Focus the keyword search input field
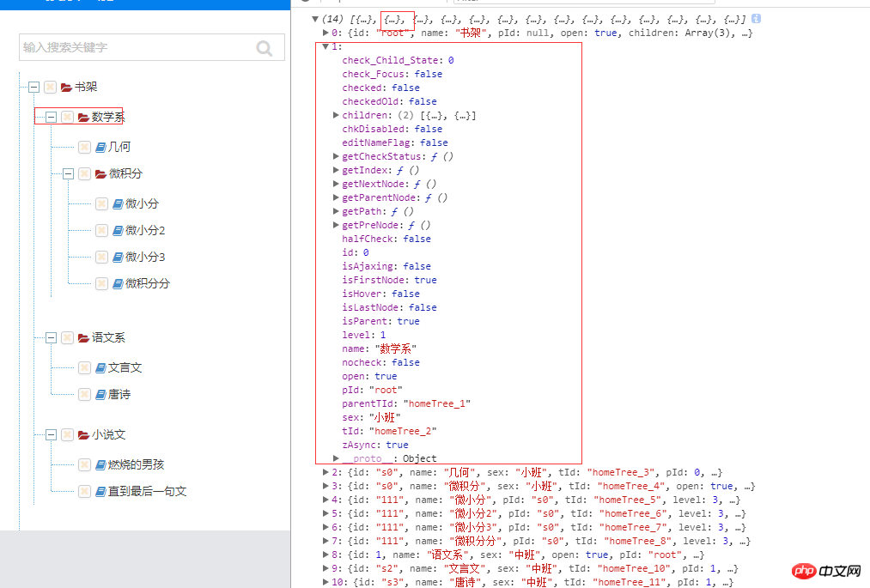870x588 pixels. pyautogui.click(x=151, y=47)
